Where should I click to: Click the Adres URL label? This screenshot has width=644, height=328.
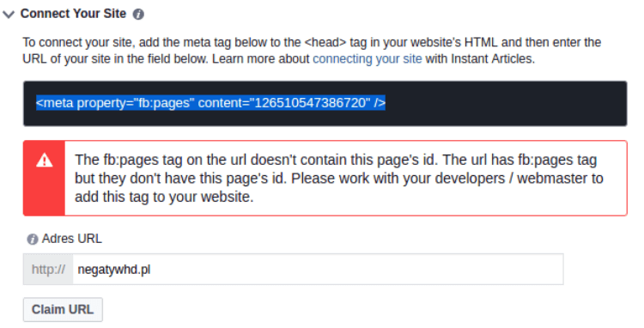point(72,239)
